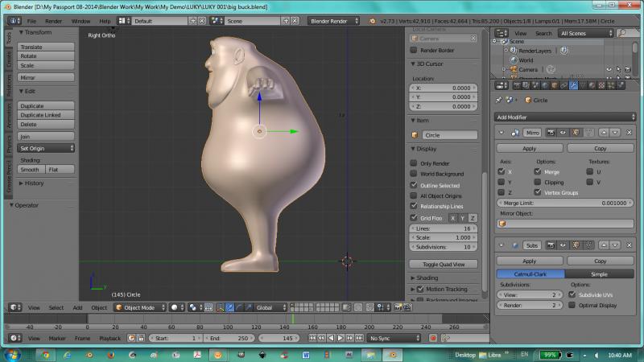This screenshot has height=362, width=644.
Task: Move the Mirror modifier down in stack
Action: (x=616, y=131)
